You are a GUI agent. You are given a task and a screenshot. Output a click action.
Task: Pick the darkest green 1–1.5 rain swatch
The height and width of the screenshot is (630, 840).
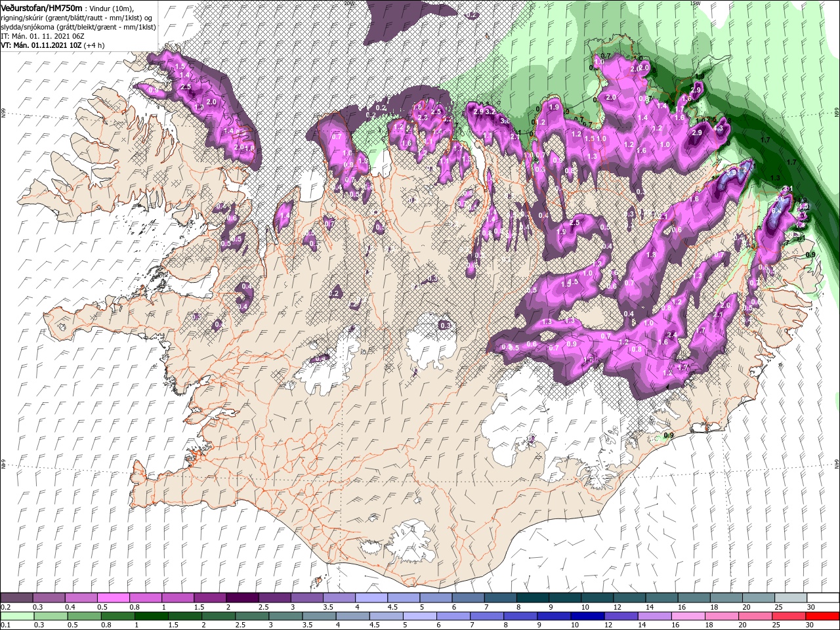(152, 616)
